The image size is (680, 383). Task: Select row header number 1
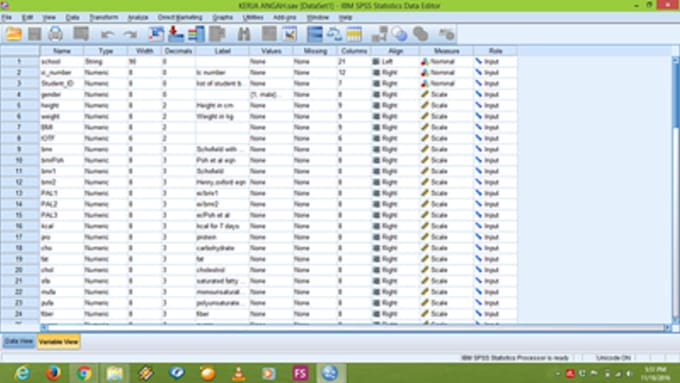[20, 62]
